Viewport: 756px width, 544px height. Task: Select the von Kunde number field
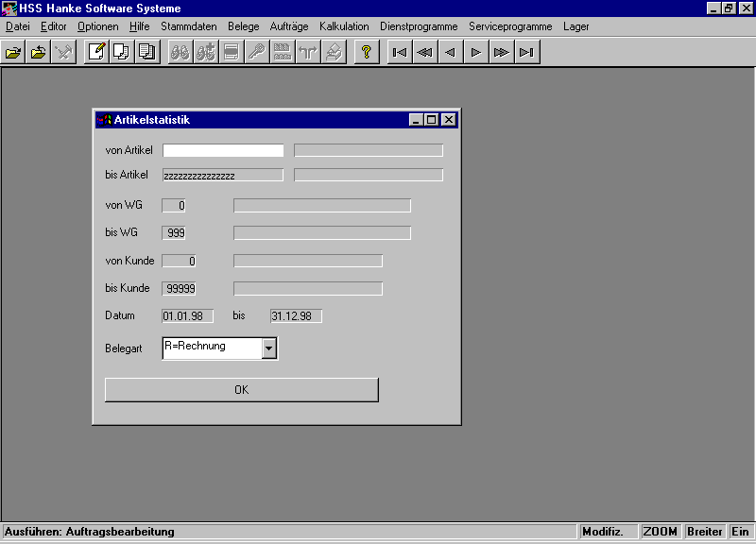click(x=180, y=261)
